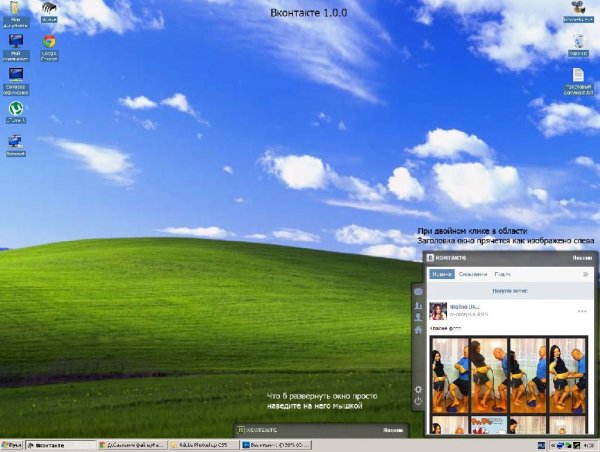The width and height of the screenshot is (600, 452).
Task: Open the single-person profile icon in the widget sidebar
Action: point(418,317)
